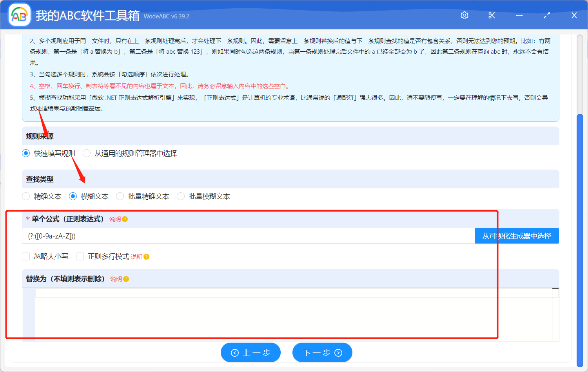Select 模糊文本 search type
Viewport: 588px width, 372px height.
[x=73, y=196]
